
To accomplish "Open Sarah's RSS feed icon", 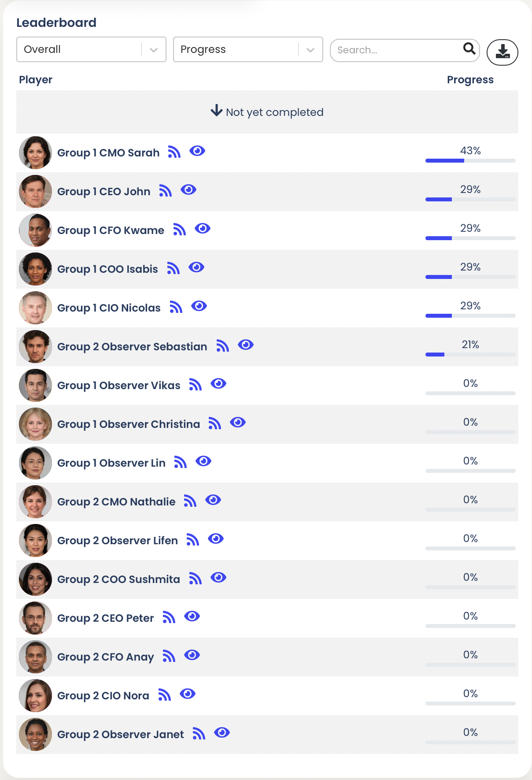I will tap(175, 152).
